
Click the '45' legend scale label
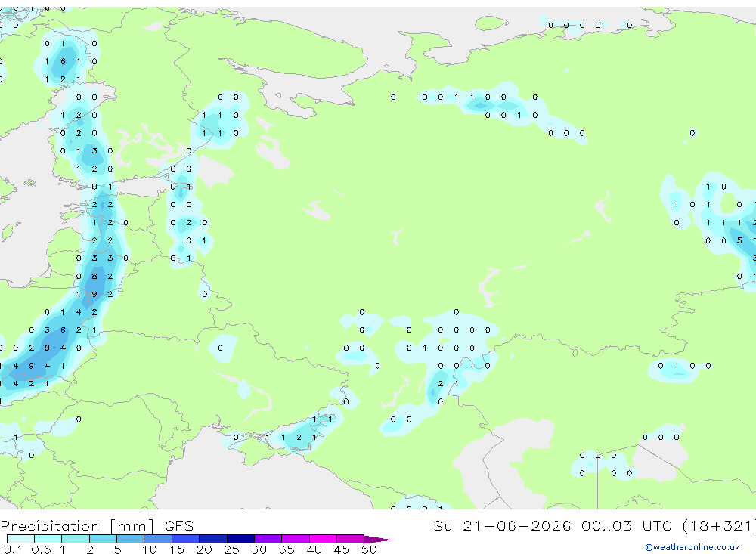click(x=342, y=549)
